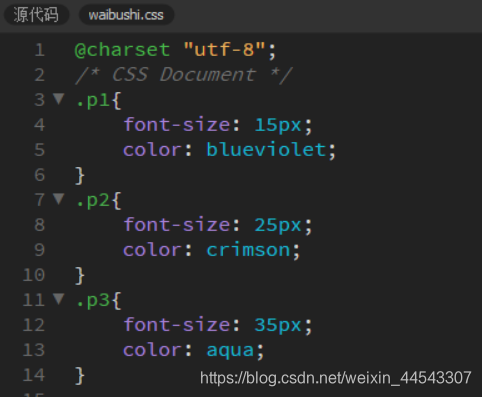The image size is (482, 397).
Task: Click the .p3 selector text
Action: [x=93, y=300]
